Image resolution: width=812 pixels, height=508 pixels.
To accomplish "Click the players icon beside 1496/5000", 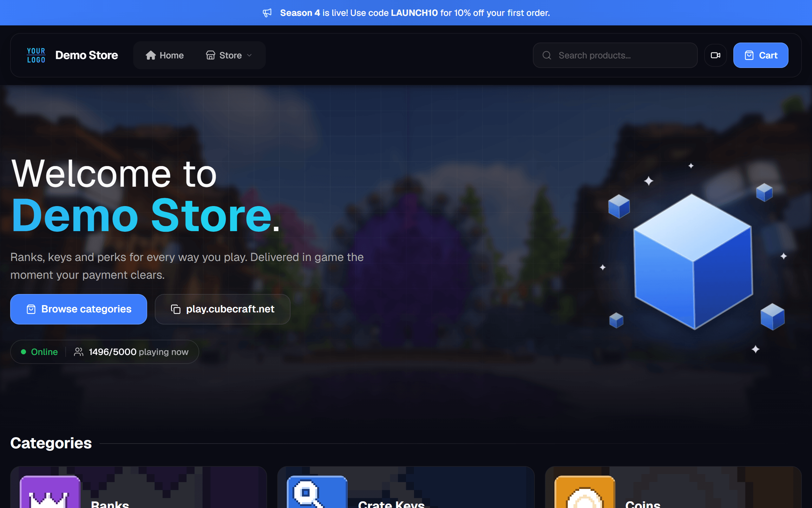I will (x=79, y=352).
